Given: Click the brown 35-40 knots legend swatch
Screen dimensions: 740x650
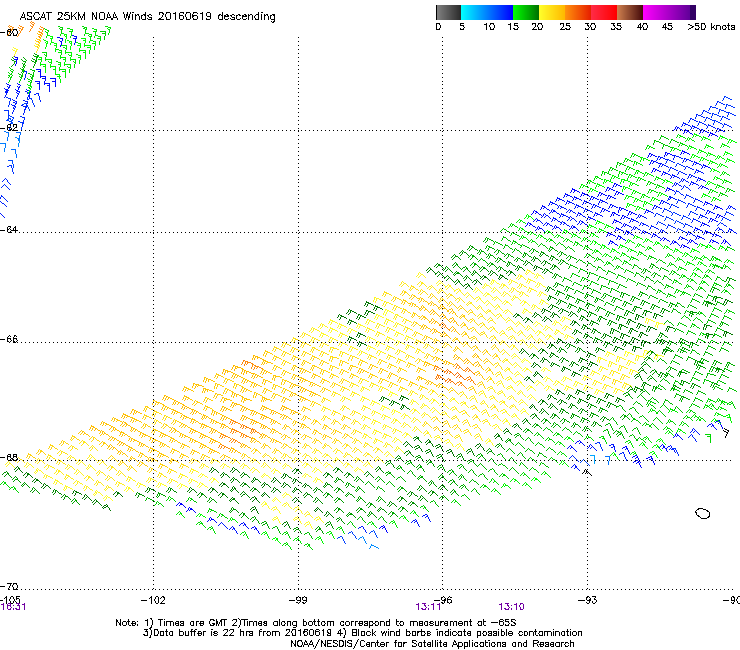Looking at the screenshot, I should [x=630, y=12].
